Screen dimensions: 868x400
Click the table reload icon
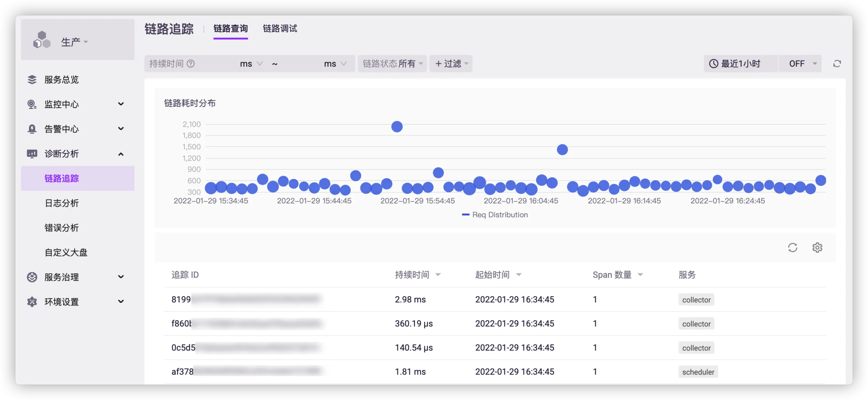click(793, 248)
